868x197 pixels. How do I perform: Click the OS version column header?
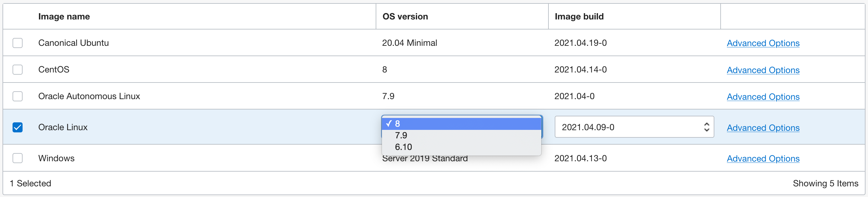[x=405, y=16]
